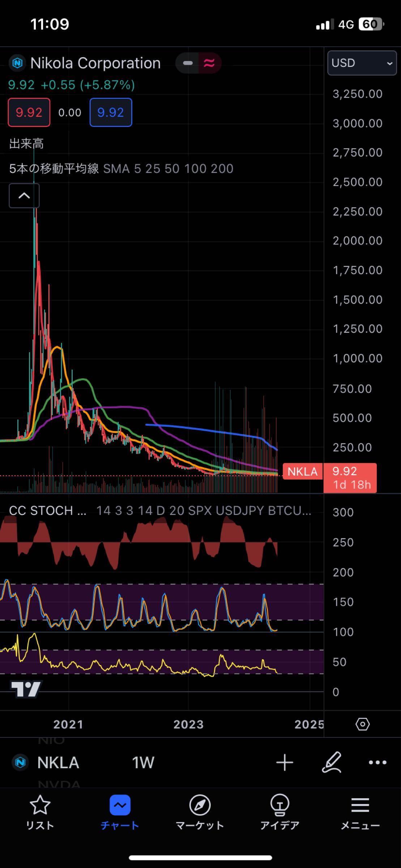Toggle the grey minus status pill
Screen dimensions: 401x868
coord(188,63)
